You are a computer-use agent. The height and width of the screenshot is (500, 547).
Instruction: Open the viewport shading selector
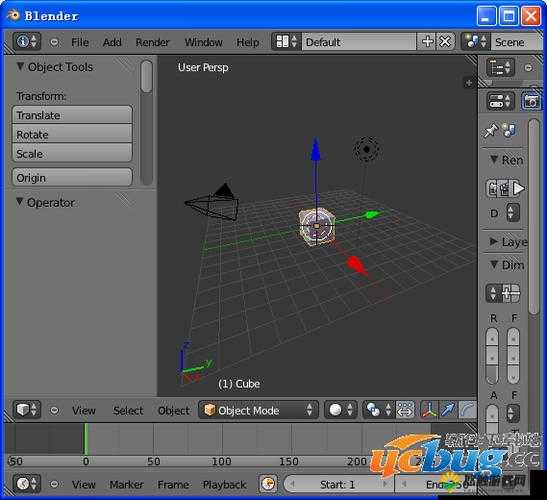(342, 410)
